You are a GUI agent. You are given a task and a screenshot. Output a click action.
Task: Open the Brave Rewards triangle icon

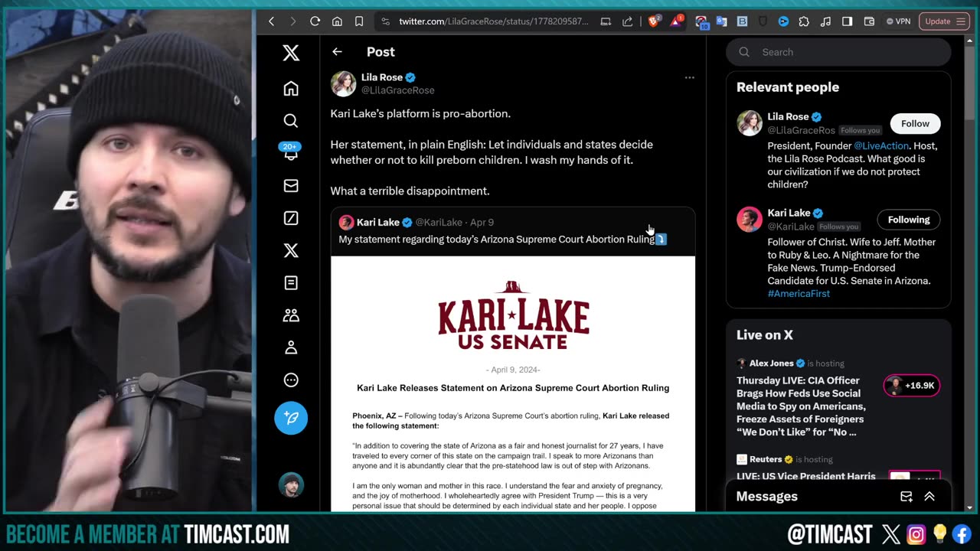(677, 21)
